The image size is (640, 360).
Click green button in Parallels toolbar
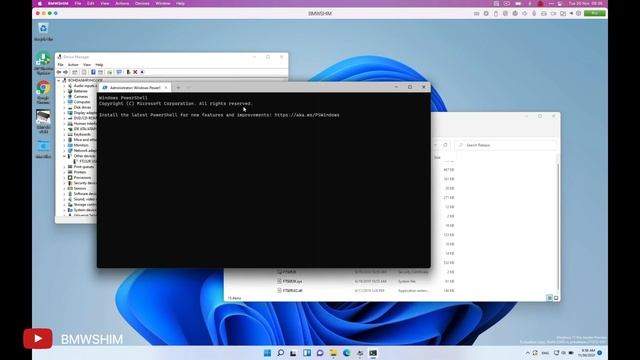pyautogui.click(x=595, y=13)
